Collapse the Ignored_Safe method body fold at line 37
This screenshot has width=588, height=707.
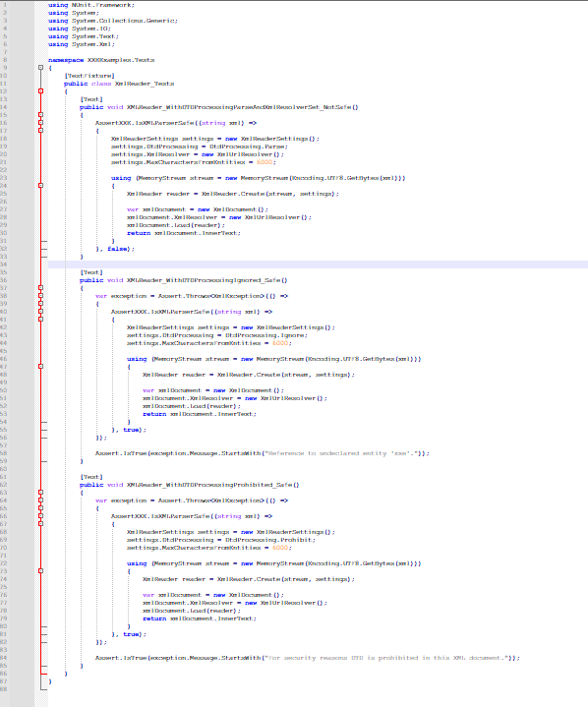tap(40, 288)
